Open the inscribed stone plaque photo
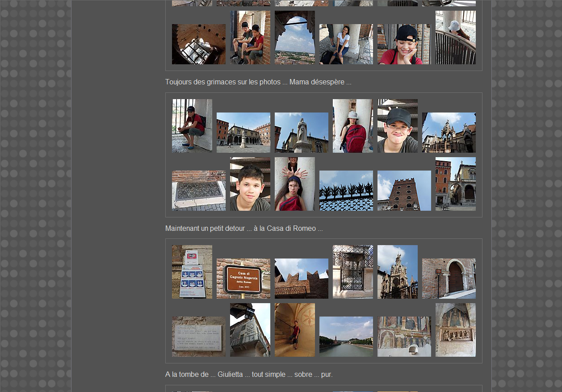The width and height of the screenshot is (562, 392). (x=198, y=337)
